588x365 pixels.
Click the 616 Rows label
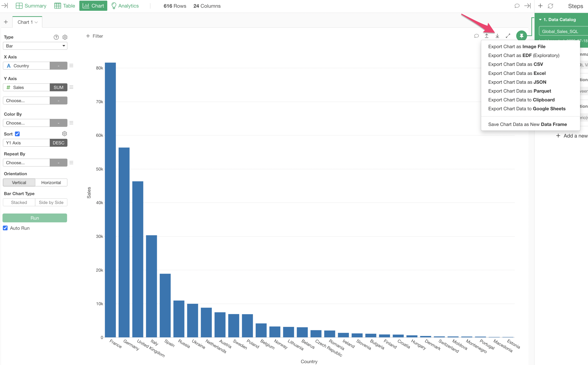(175, 6)
